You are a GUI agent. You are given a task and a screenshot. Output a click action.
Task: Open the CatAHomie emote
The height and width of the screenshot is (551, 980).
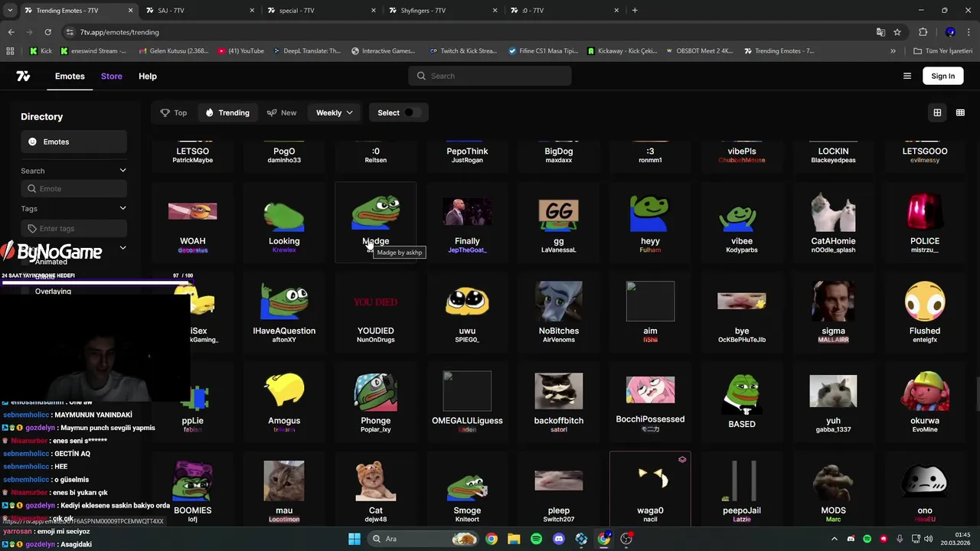(x=833, y=223)
